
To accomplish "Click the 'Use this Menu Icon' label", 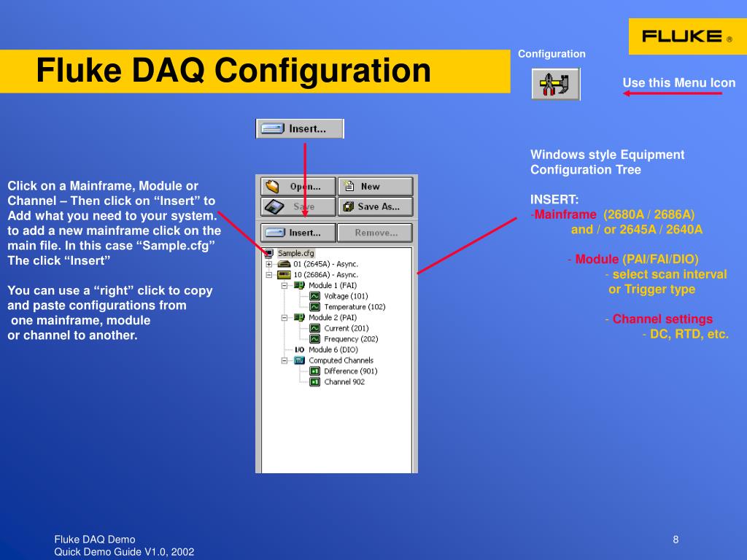I will 679,83.
